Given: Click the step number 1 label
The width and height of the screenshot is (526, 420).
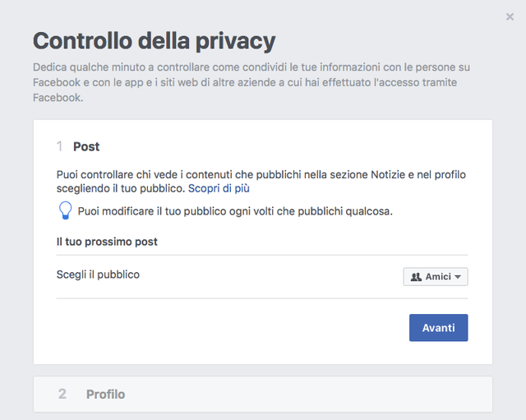Looking at the screenshot, I should 59,146.
